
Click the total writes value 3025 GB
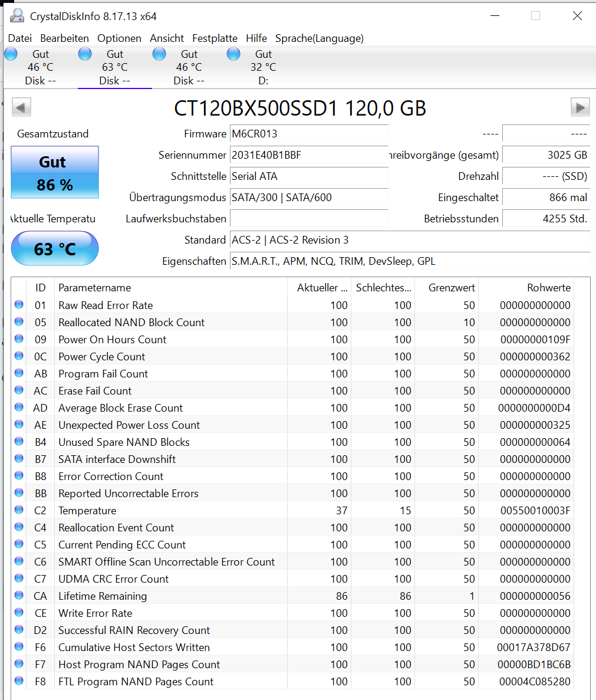tap(546, 155)
